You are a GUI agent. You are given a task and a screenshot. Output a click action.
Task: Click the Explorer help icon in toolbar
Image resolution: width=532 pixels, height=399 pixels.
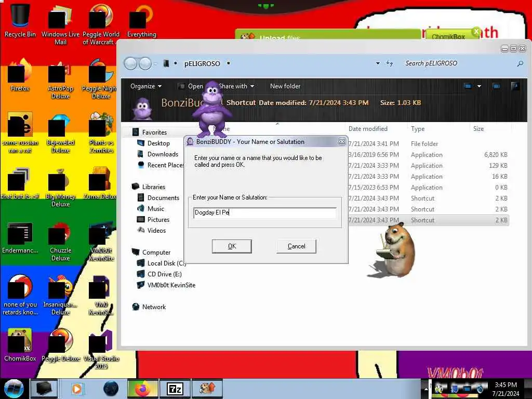pyautogui.click(x=515, y=86)
